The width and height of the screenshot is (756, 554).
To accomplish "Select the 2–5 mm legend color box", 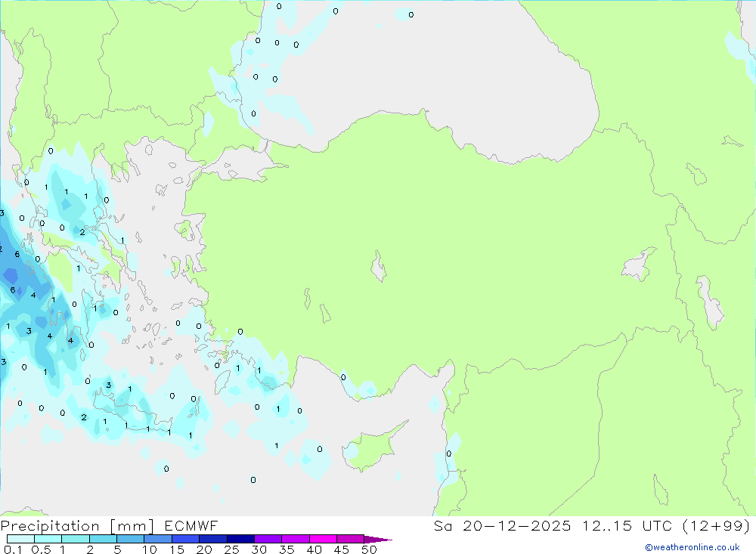I will [x=103, y=539].
